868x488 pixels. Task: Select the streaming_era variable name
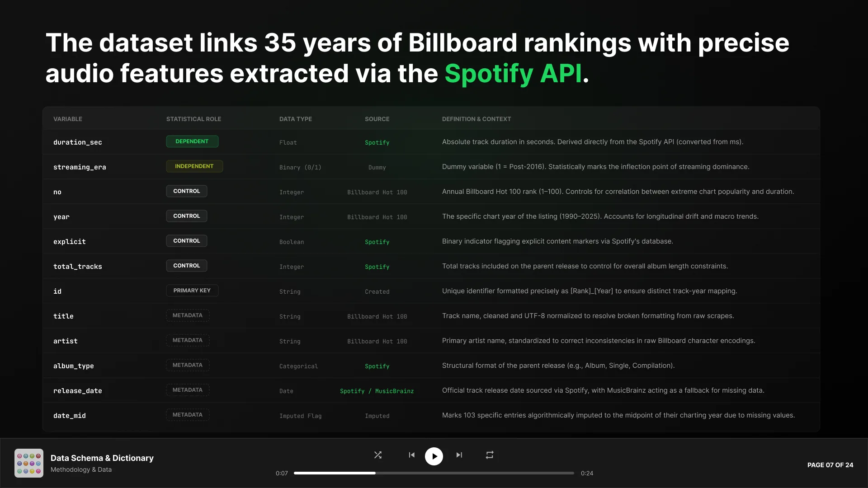point(80,167)
